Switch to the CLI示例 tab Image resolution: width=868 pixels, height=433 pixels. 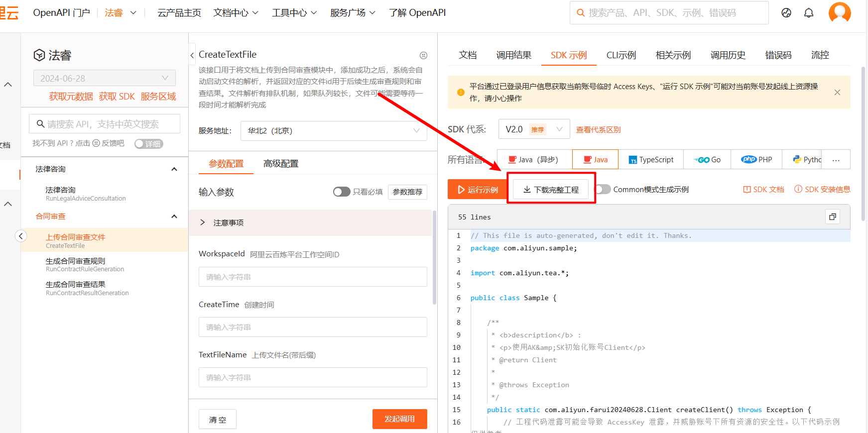621,55
